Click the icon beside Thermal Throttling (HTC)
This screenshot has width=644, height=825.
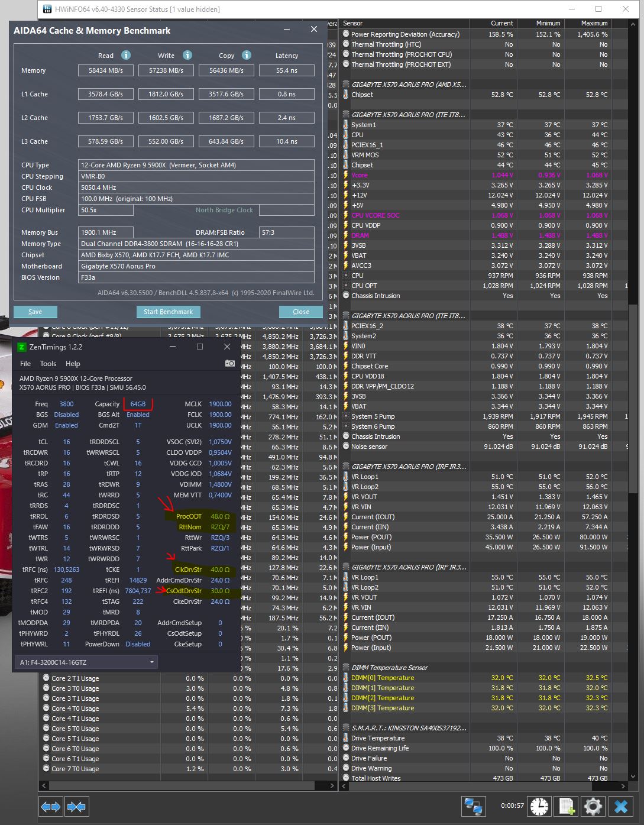[x=346, y=44]
